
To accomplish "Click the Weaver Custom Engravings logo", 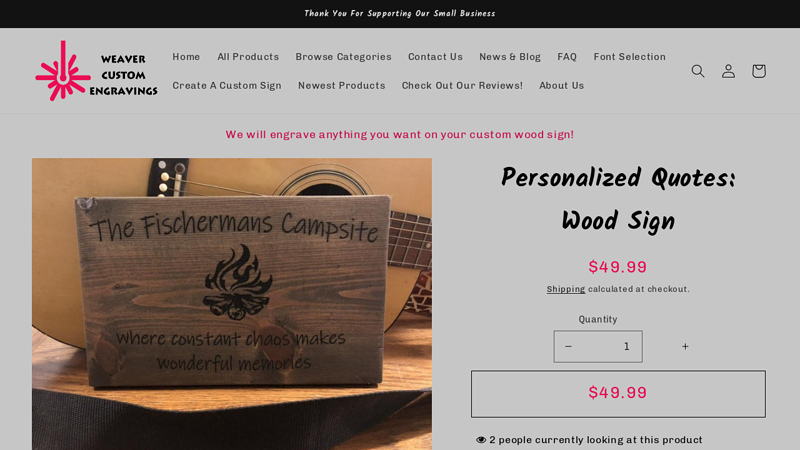I will pyautogui.click(x=96, y=71).
